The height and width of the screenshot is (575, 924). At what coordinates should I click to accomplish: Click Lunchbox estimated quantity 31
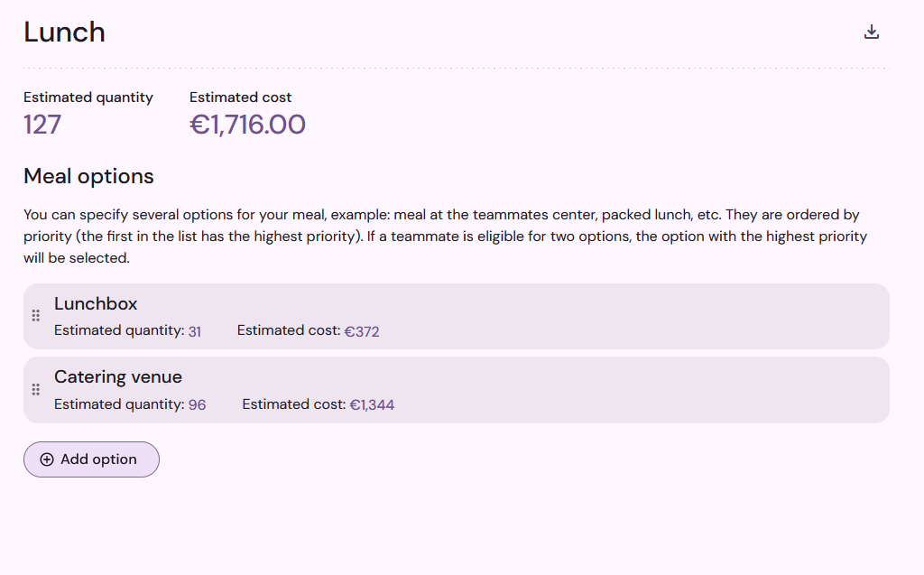[195, 331]
